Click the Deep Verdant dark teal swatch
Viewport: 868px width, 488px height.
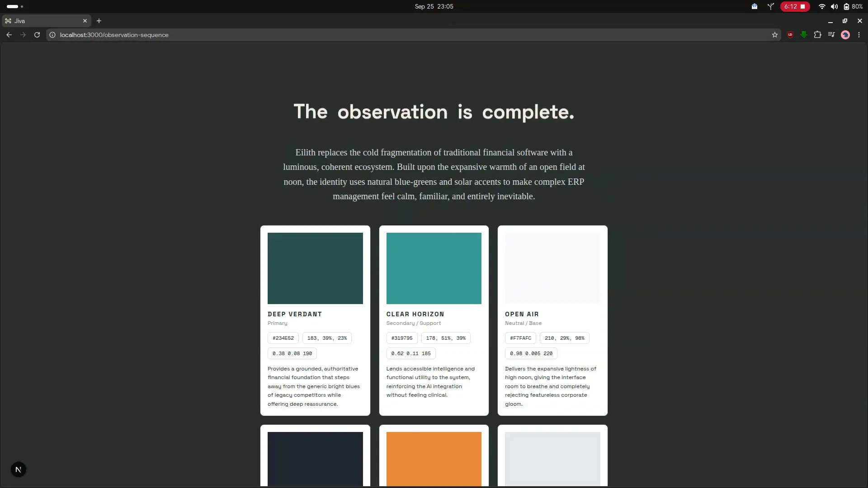tap(315, 268)
